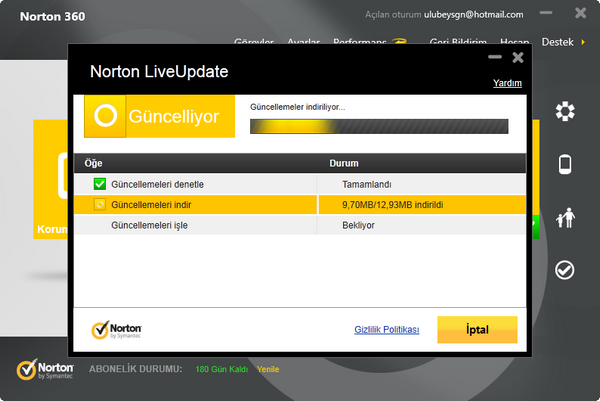Click the Bekliyor status cell
The width and height of the screenshot is (600, 401).
[x=358, y=225]
